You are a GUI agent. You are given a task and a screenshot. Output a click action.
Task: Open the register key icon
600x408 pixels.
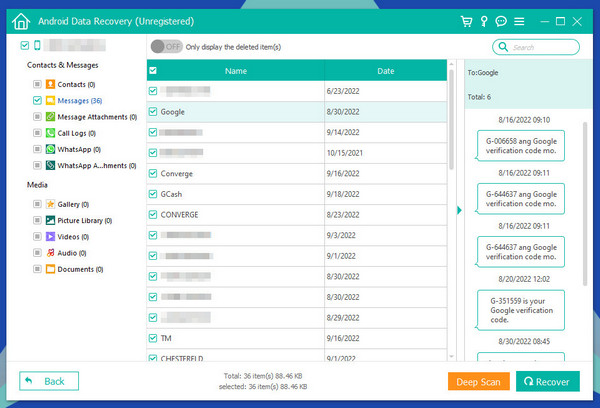(x=484, y=21)
